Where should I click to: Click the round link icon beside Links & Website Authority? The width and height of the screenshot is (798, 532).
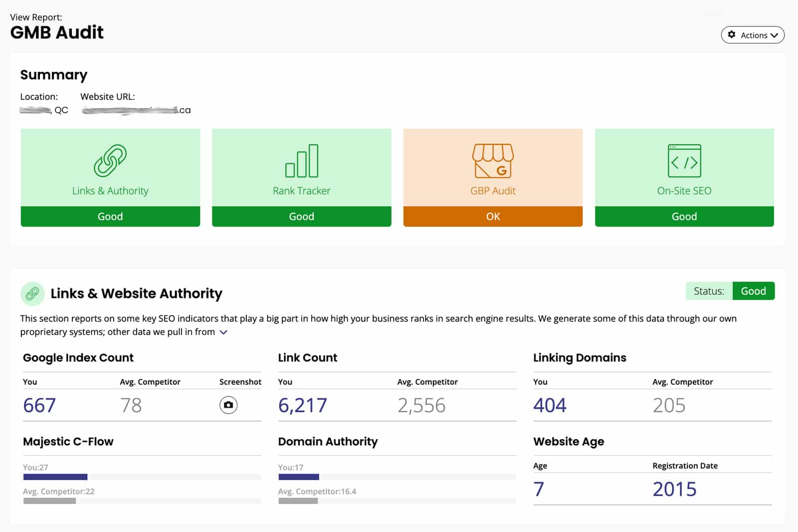pyautogui.click(x=32, y=294)
